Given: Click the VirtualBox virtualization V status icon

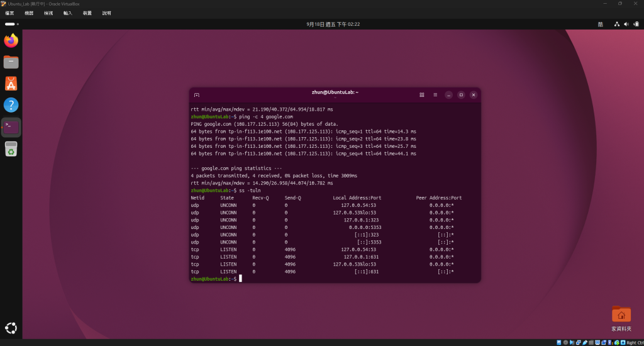Looking at the screenshot, I should click(610, 342).
